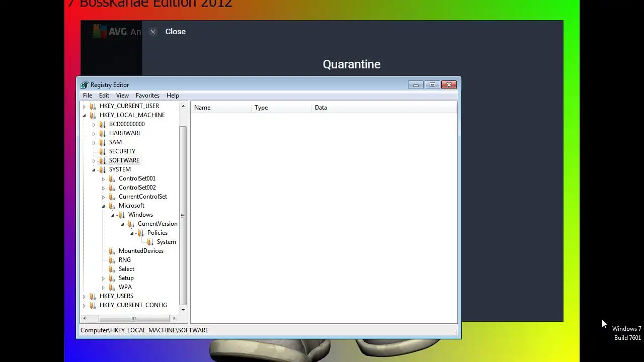Expand the HKEY_CURRENT_CONFIG node
The image size is (644, 362).
coord(85,305)
